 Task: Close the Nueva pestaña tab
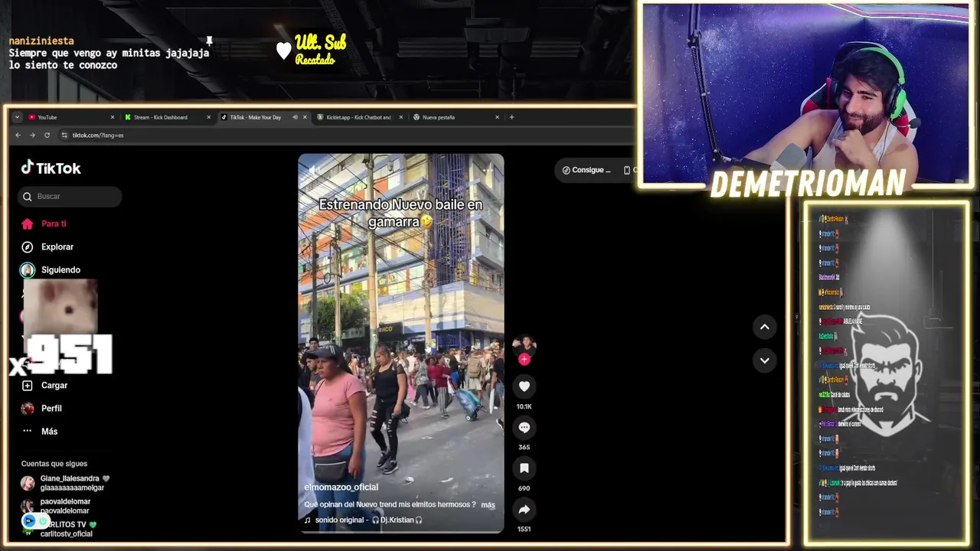click(x=497, y=117)
